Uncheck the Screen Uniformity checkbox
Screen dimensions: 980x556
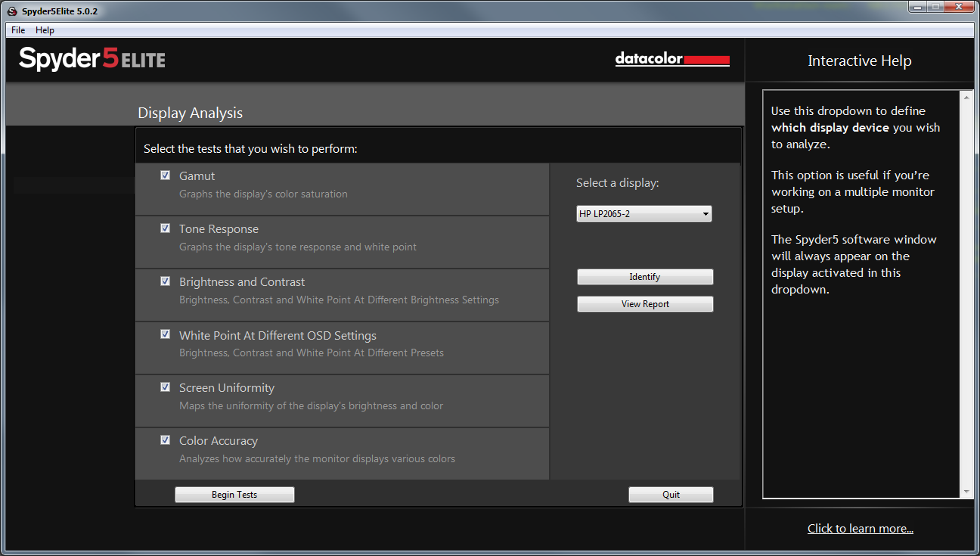[x=165, y=387]
